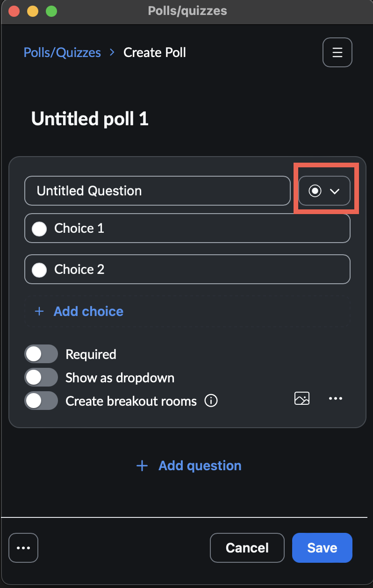373x588 pixels.
Task: Add a new choice to the question
Action: [x=88, y=311]
